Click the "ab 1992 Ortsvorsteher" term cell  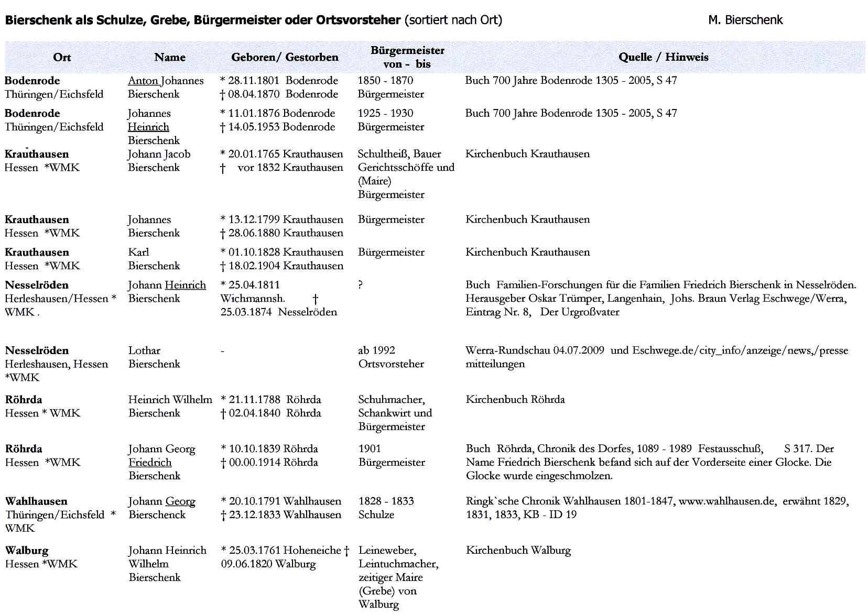(x=391, y=357)
